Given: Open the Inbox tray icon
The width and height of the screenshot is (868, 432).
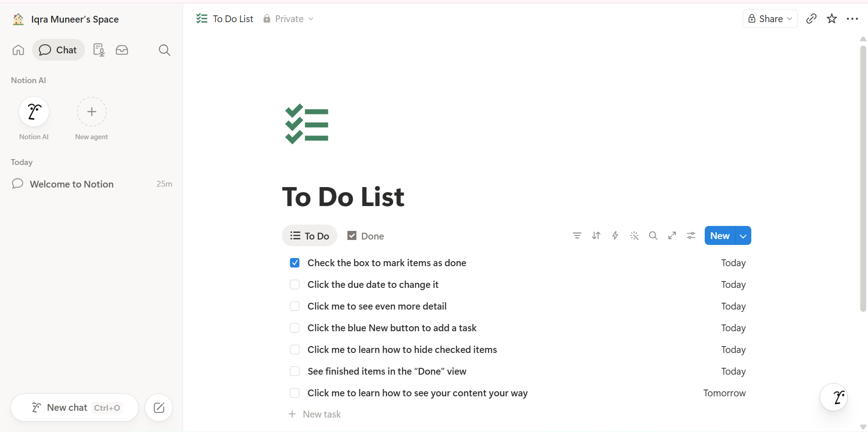Looking at the screenshot, I should pyautogui.click(x=122, y=50).
